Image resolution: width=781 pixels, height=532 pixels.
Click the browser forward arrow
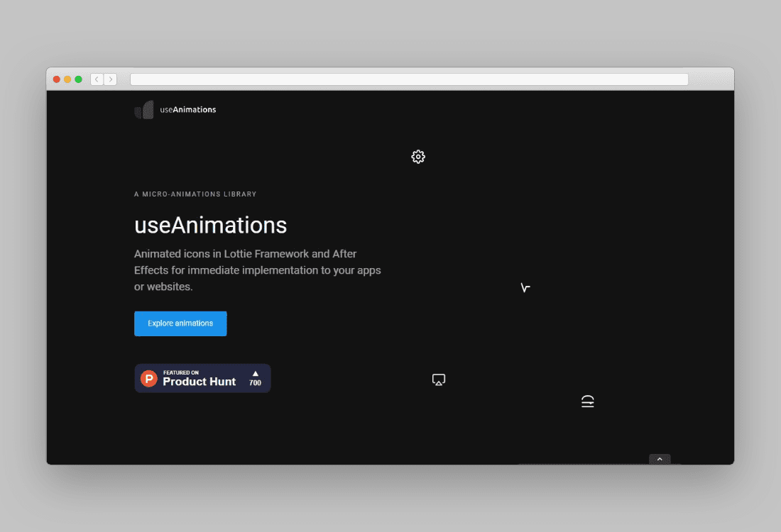pos(111,79)
